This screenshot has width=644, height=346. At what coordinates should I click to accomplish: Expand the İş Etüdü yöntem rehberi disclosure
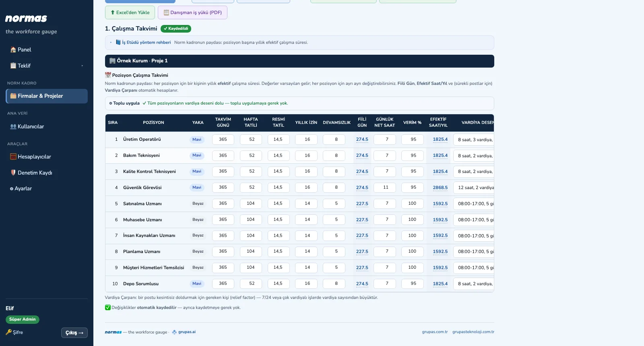(111, 42)
